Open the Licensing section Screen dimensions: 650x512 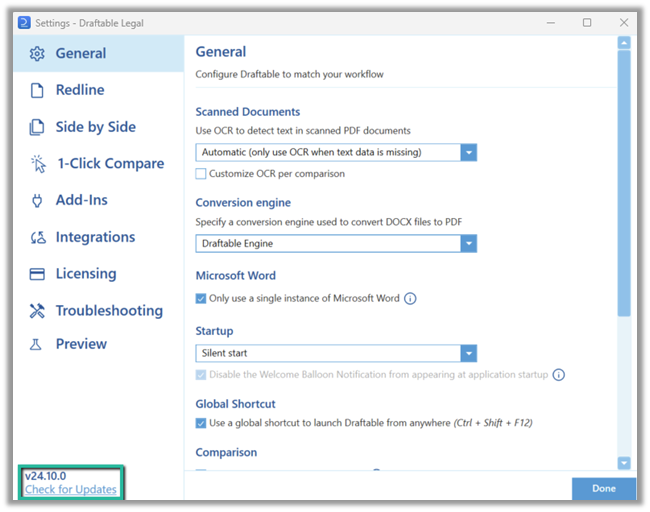(98, 274)
